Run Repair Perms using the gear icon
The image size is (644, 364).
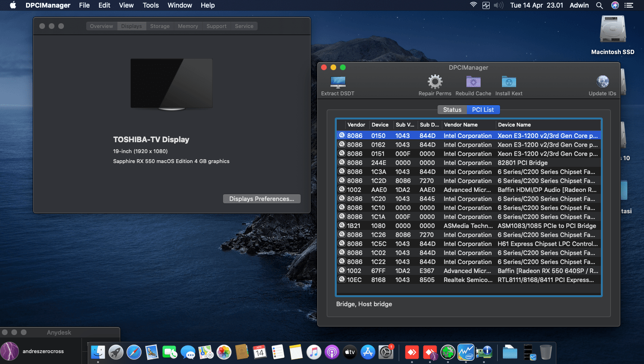tap(434, 82)
